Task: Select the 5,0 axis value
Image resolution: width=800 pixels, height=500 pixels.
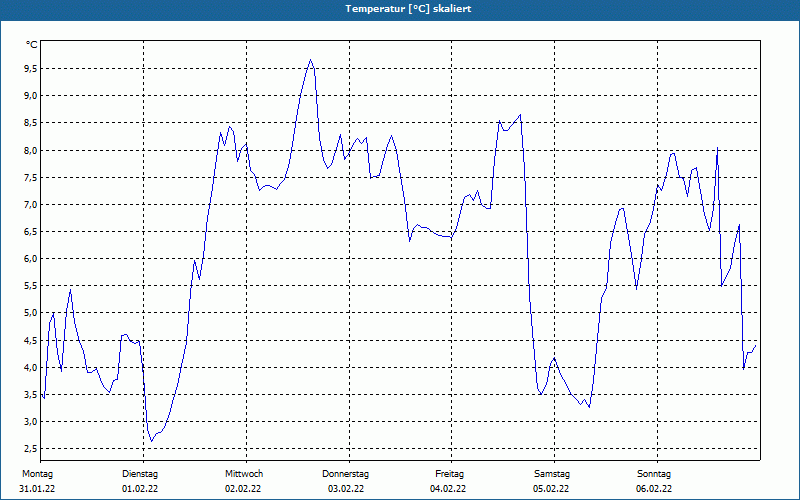Action: [31, 313]
